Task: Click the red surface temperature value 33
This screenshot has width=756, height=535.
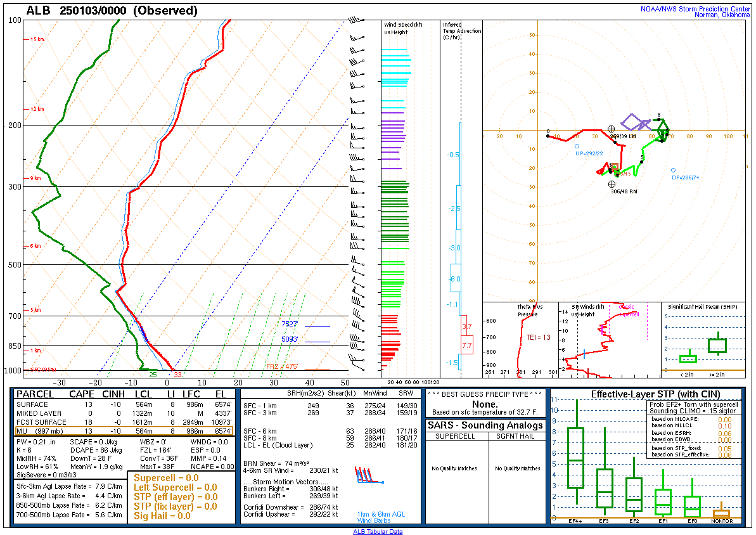Action: pos(178,375)
